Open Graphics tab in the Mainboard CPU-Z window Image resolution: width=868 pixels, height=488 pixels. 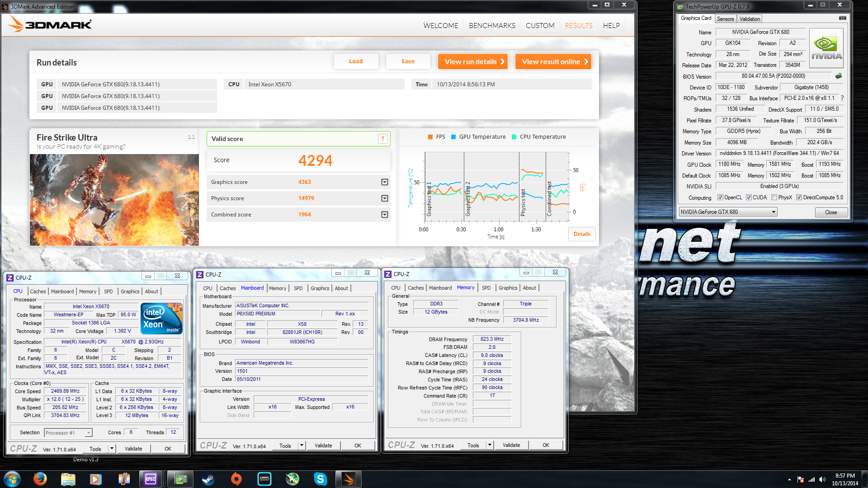[320, 288]
